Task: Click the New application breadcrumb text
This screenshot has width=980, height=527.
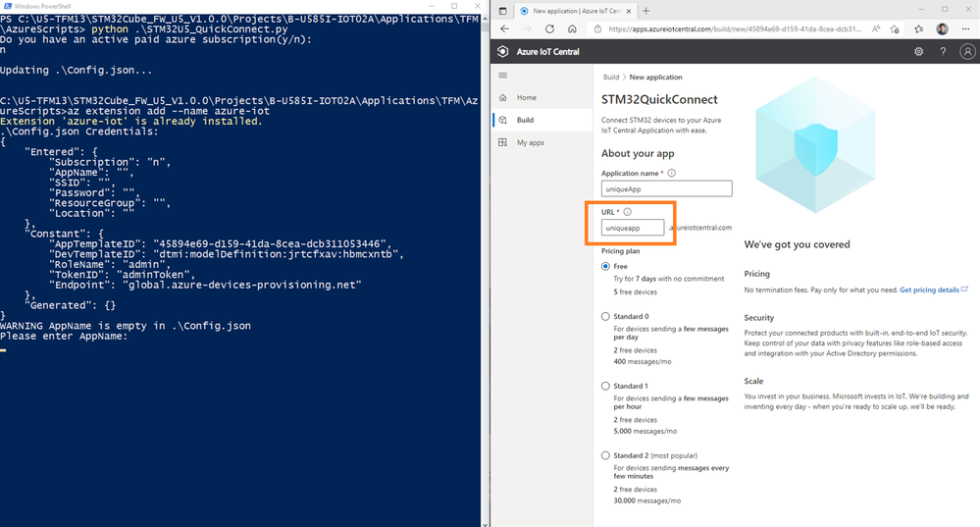Action: [655, 77]
